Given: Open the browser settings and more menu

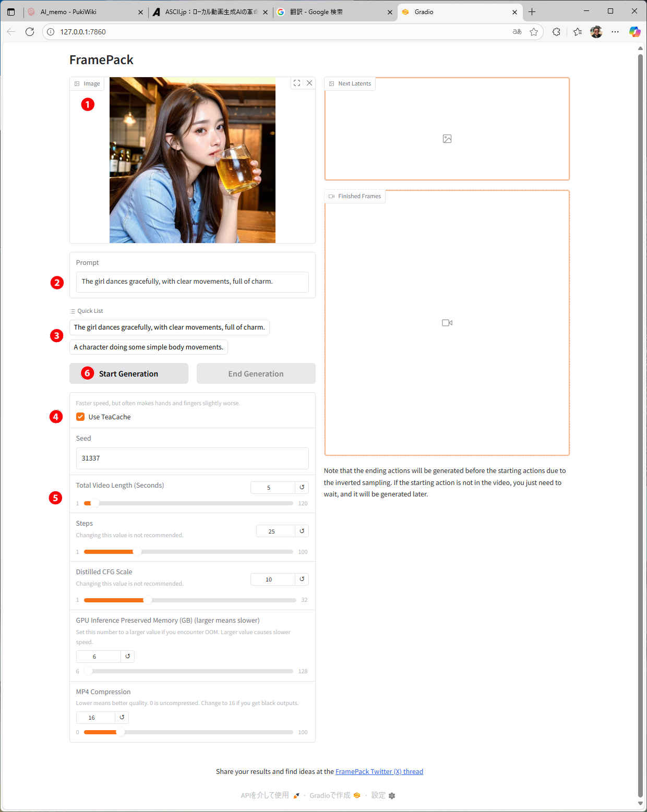Looking at the screenshot, I should (x=615, y=32).
